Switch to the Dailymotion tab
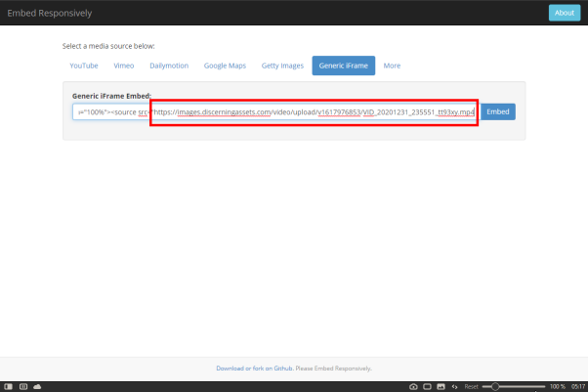Viewport: 588px width, 392px height. (x=169, y=65)
